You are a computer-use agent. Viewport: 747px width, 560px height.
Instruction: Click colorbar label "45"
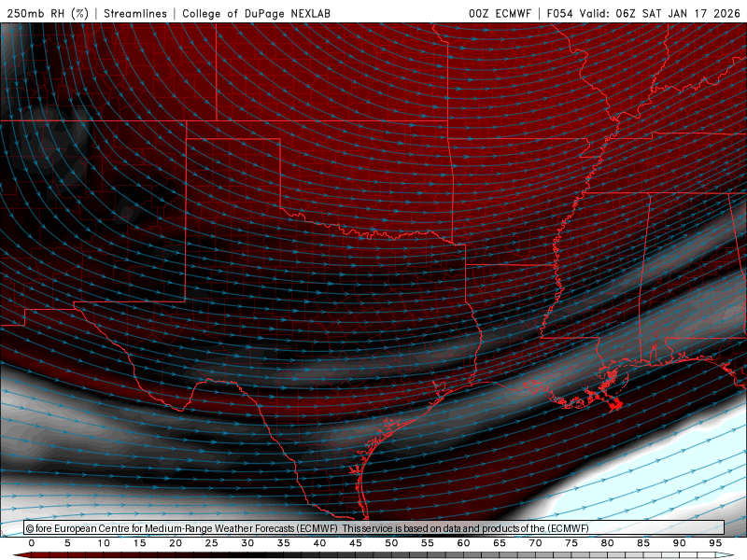356,543
